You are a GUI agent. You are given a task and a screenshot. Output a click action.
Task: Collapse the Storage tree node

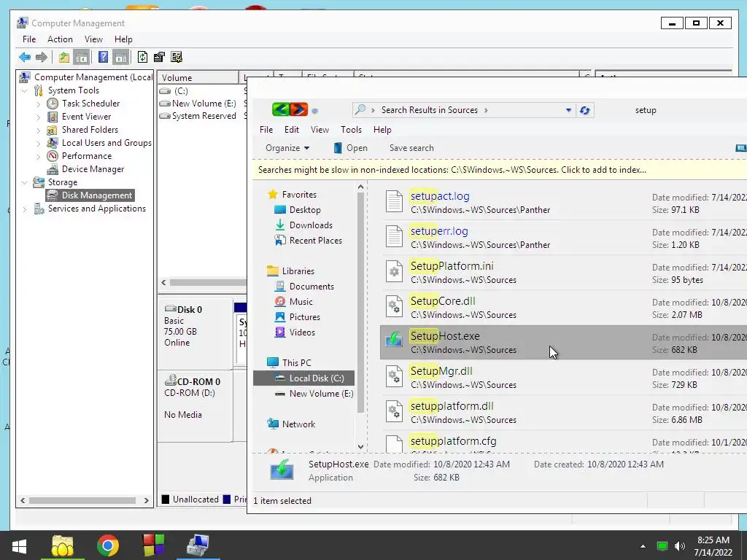[25, 182]
